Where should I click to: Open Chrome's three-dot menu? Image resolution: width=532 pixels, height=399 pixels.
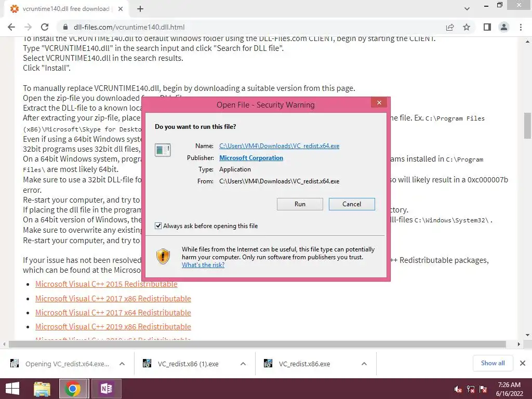(521, 27)
